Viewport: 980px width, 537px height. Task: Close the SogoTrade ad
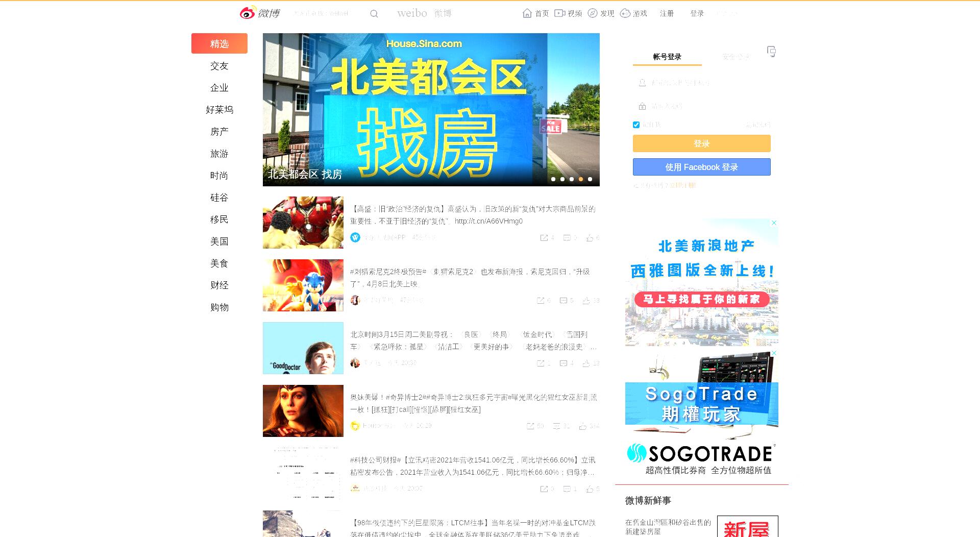pos(774,353)
